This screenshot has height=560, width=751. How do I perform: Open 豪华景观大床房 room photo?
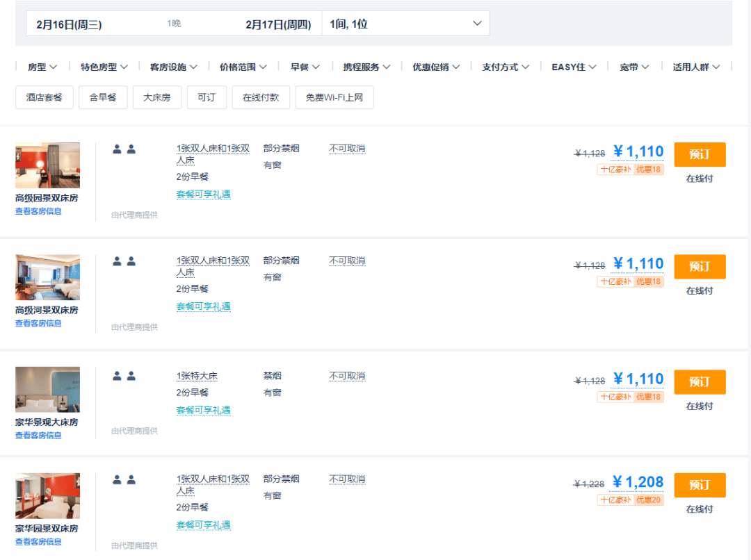point(47,390)
